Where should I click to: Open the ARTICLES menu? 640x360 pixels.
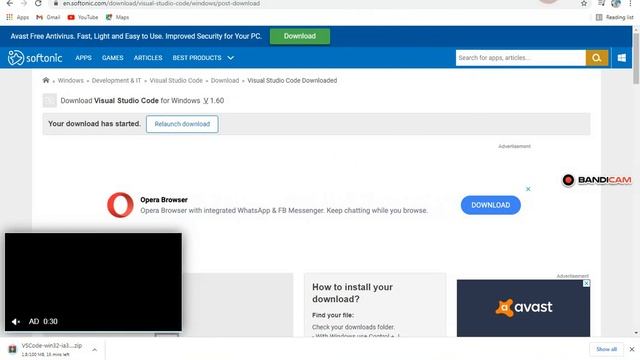click(148, 58)
